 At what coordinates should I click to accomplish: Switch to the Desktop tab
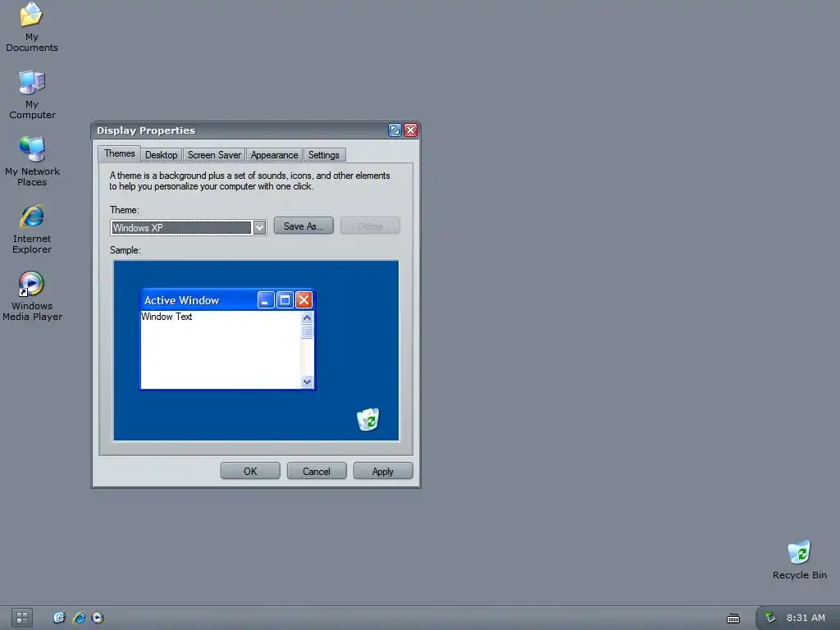162,155
